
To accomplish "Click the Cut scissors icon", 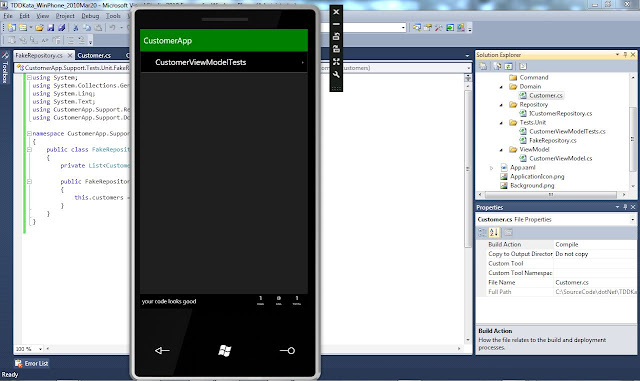I will 76,27.
